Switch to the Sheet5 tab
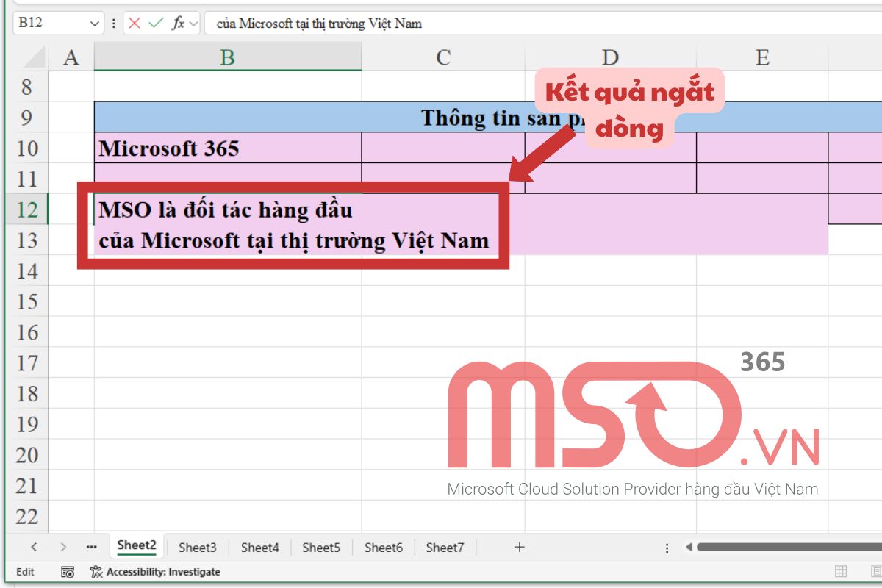 click(321, 547)
